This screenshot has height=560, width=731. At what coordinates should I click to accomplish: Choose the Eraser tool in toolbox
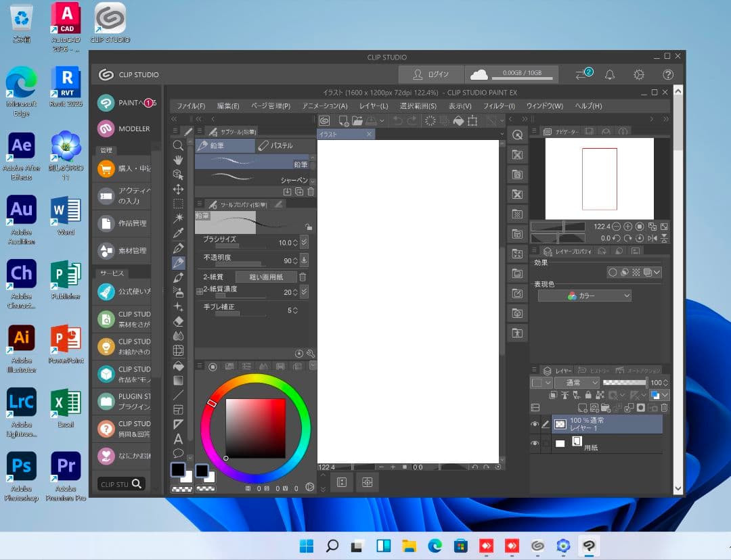pos(179,321)
